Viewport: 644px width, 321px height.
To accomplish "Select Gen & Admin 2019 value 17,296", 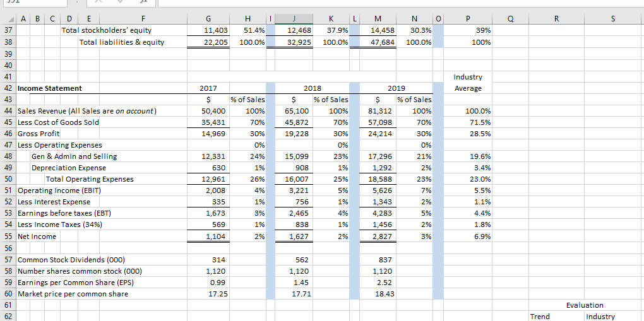I will click(381, 156).
